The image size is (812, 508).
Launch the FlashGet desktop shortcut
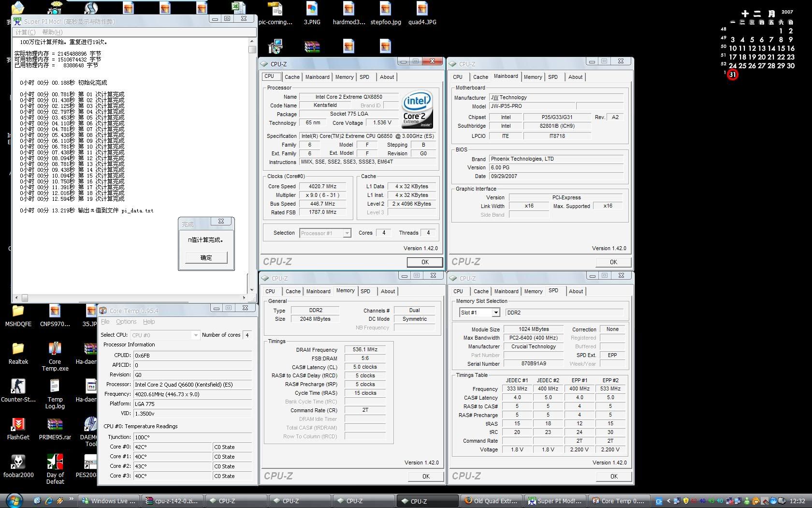(18, 429)
